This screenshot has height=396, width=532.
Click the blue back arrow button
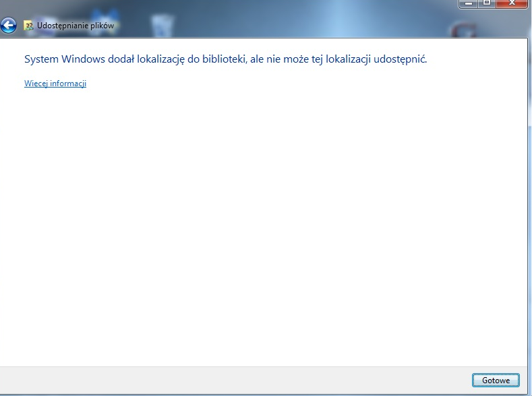(9, 26)
